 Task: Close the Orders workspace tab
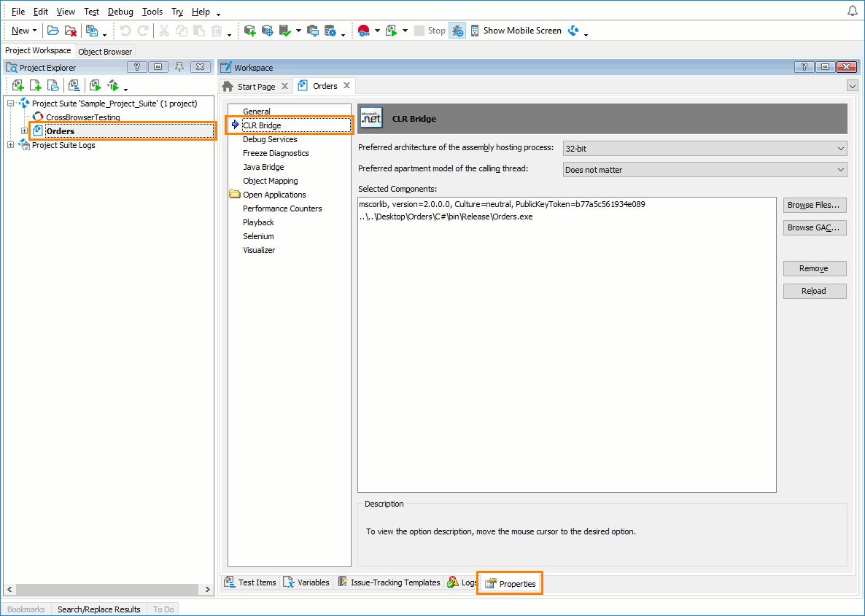(x=346, y=85)
